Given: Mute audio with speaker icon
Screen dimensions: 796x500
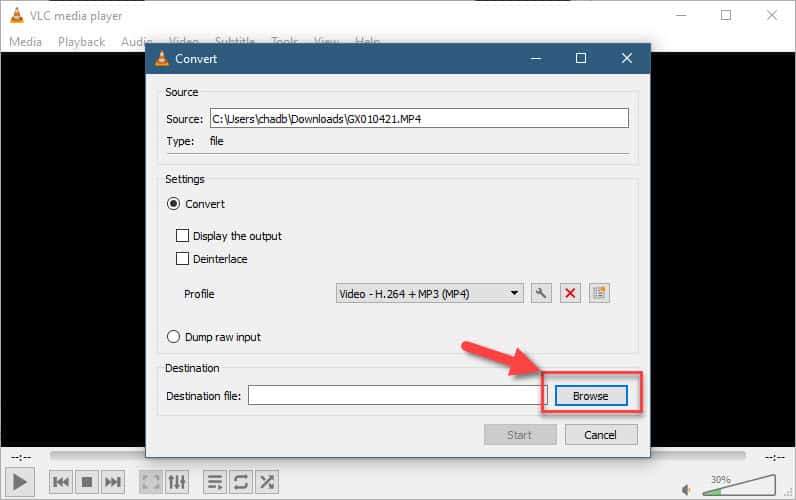Looking at the screenshot, I should click(686, 490).
